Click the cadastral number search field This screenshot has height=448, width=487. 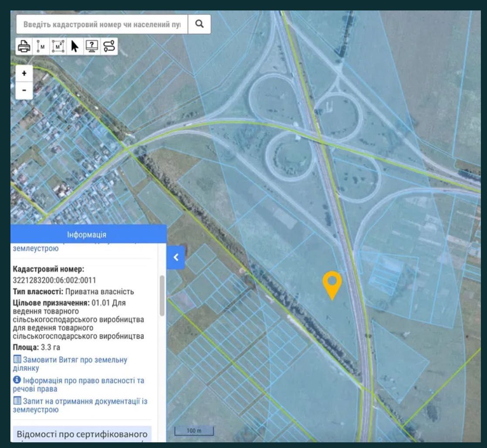(102, 24)
